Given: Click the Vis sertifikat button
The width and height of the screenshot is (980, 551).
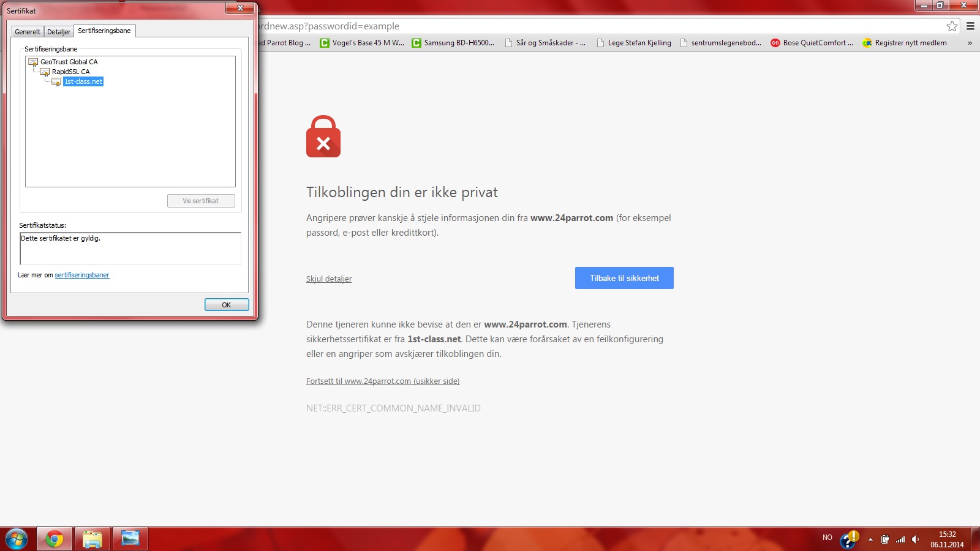Looking at the screenshot, I should (201, 201).
